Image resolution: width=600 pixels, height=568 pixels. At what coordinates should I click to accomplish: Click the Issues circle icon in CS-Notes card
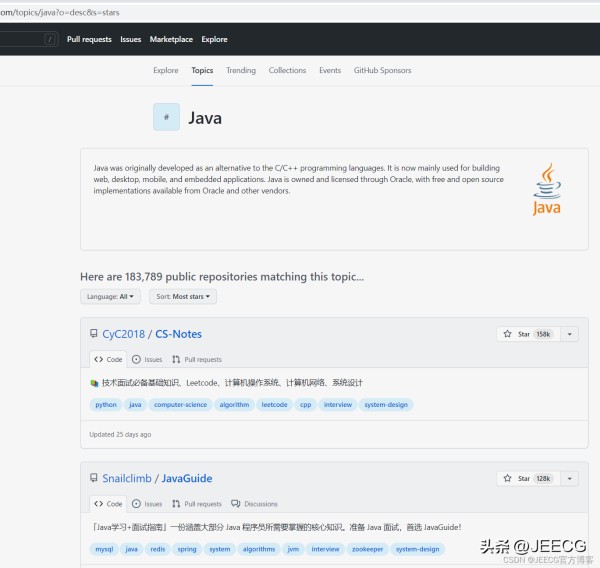click(136, 359)
